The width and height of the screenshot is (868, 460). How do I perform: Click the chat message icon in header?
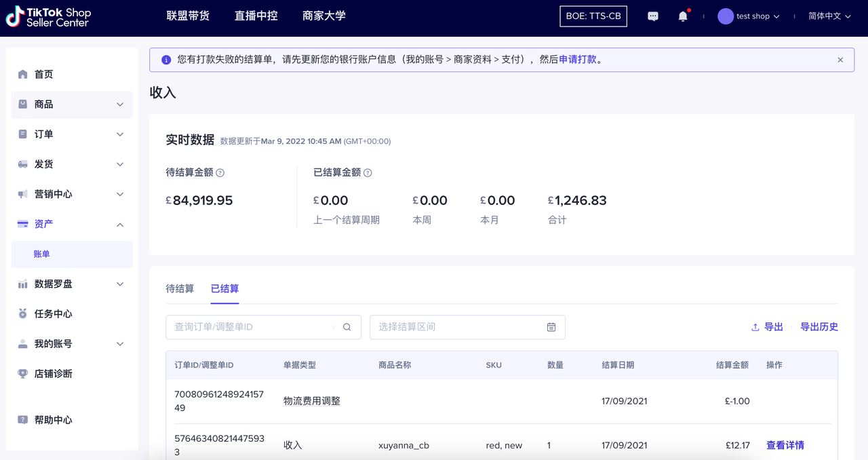click(x=653, y=16)
